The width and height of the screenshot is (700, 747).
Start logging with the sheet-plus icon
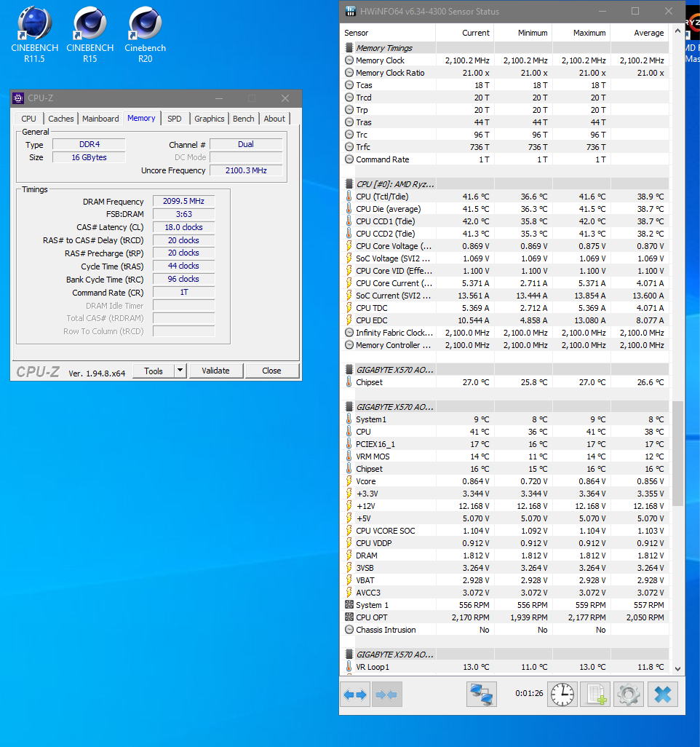tap(595, 694)
